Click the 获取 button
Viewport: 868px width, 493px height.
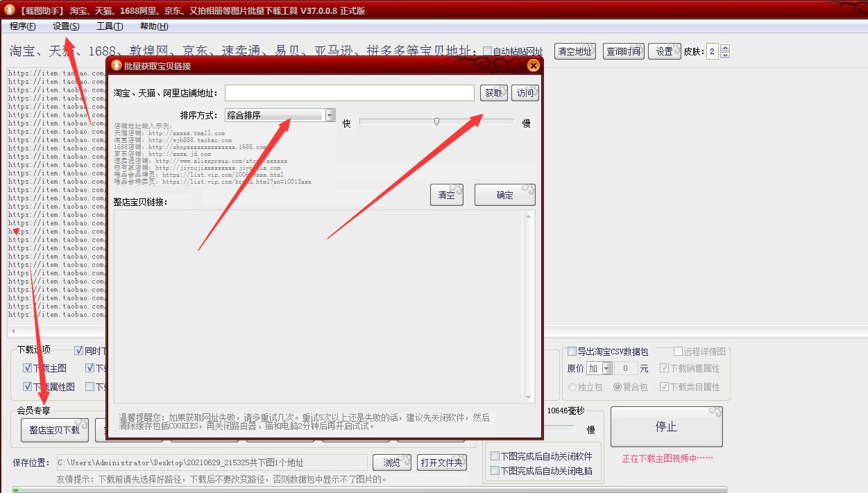[494, 93]
